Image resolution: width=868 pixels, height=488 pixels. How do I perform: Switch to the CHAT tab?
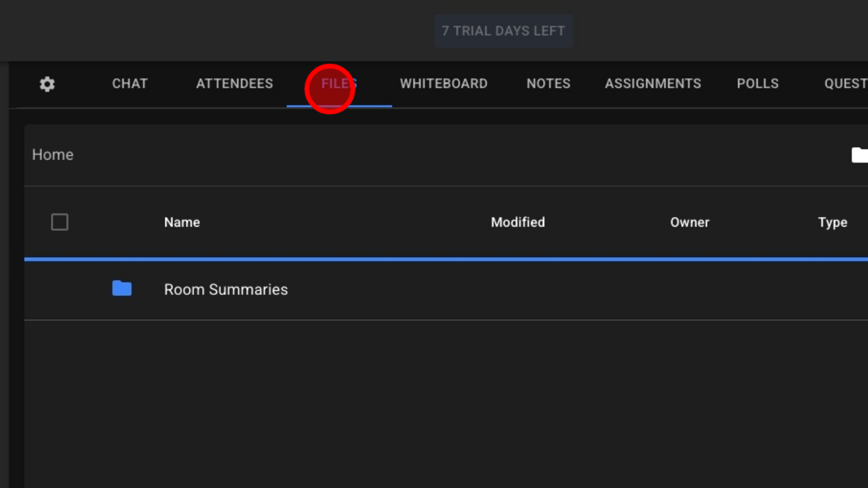pyautogui.click(x=130, y=84)
